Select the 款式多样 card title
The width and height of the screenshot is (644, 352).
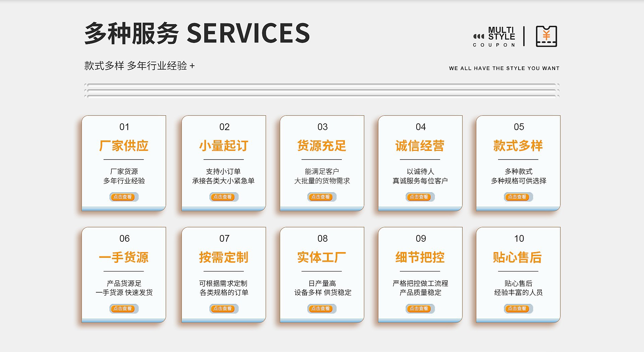pos(518,146)
